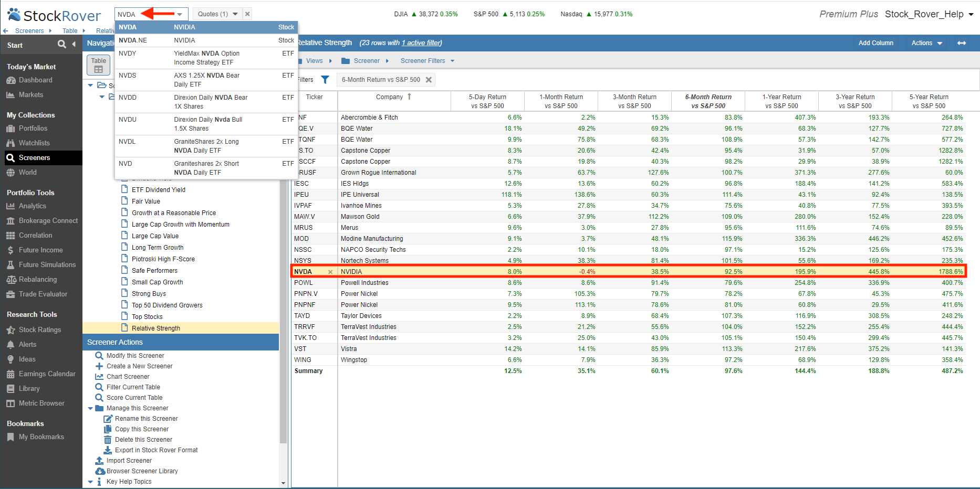Open Rebalancing tool
Viewport: 980px width, 489px height.
[37, 280]
